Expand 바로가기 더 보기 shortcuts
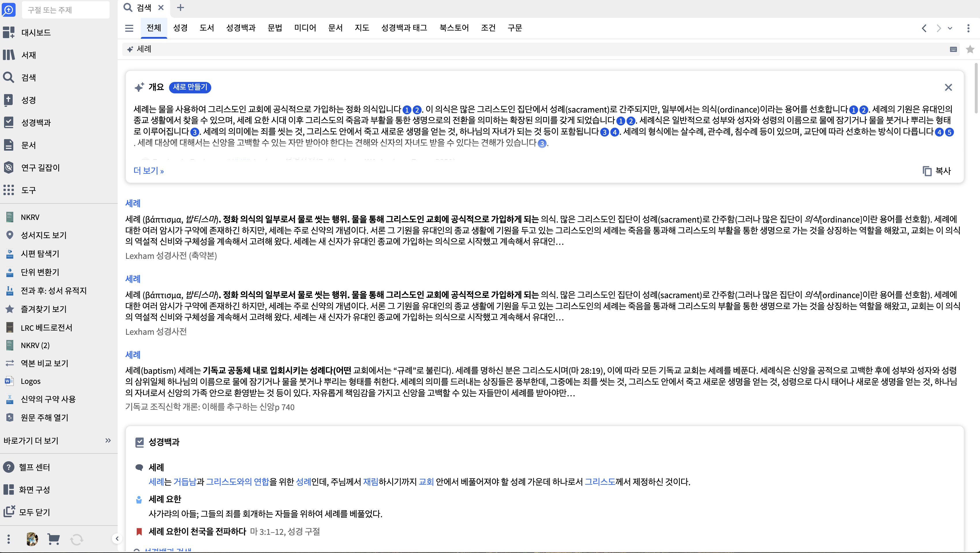This screenshot has width=980, height=553. coord(57,440)
